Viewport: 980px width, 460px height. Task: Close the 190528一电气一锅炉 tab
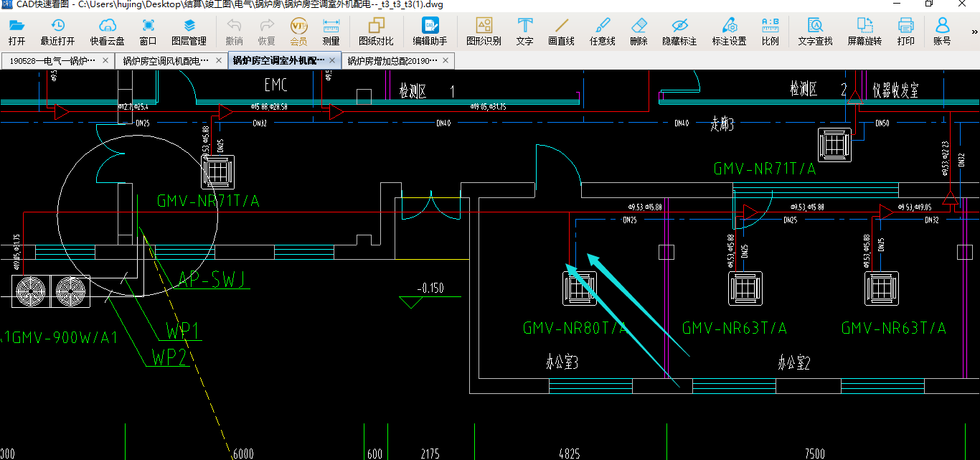pyautogui.click(x=105, y=61)
